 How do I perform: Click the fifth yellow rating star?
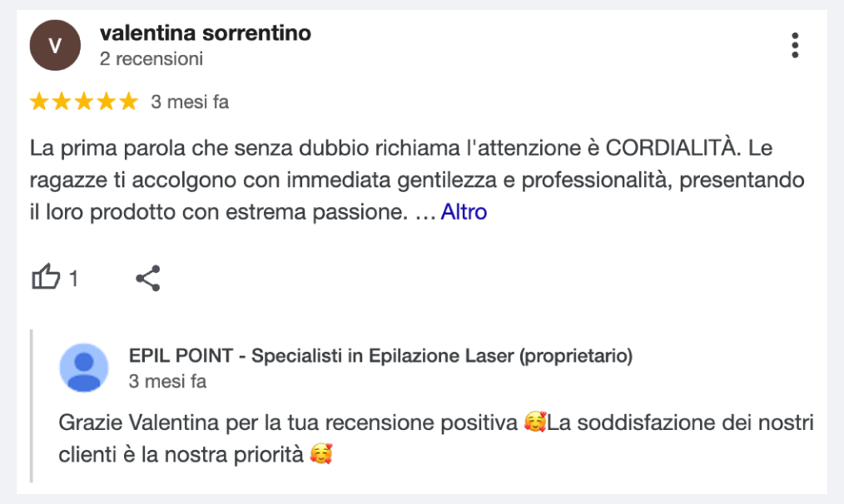127,102
